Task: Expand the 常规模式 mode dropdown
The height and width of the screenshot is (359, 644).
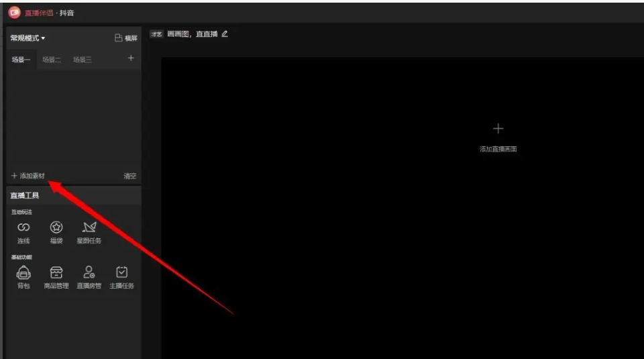Action: click(x=28, y=38)
